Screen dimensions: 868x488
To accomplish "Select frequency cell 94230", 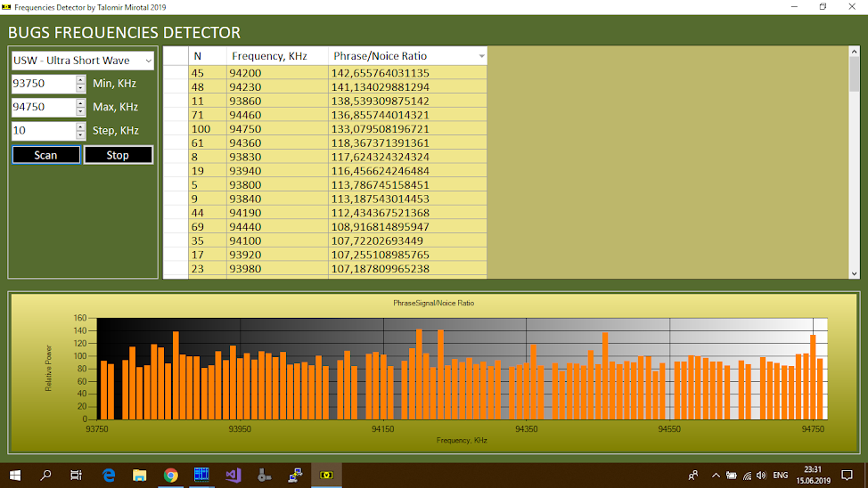I will [x=277, y=87].
